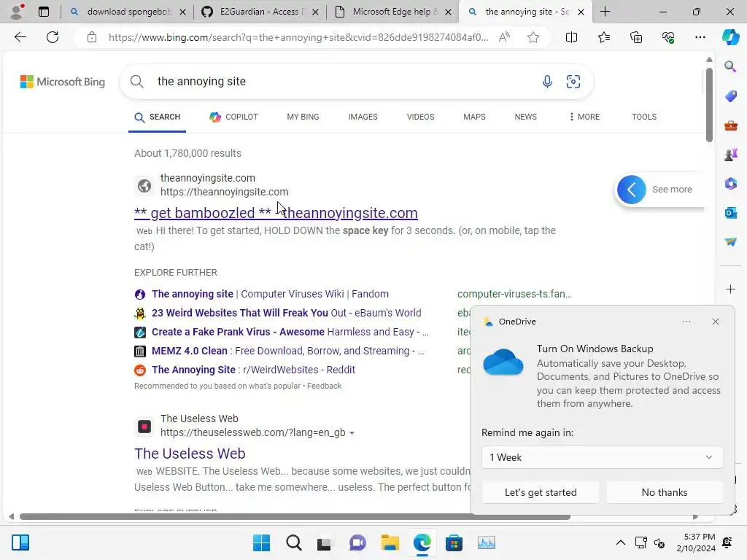
Task: Open Create a Fake Prank Virus link
Action: click(x=290, y=332)
